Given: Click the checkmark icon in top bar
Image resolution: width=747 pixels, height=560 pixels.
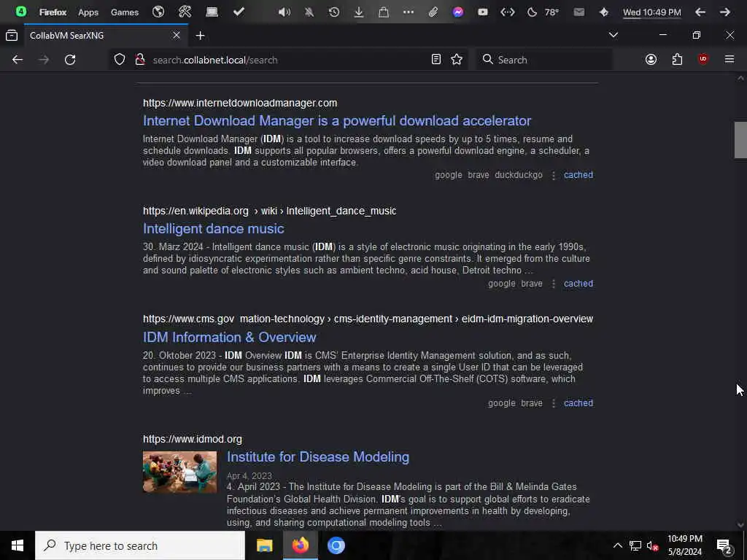Looking at the screenshot, I should [239, 12].
